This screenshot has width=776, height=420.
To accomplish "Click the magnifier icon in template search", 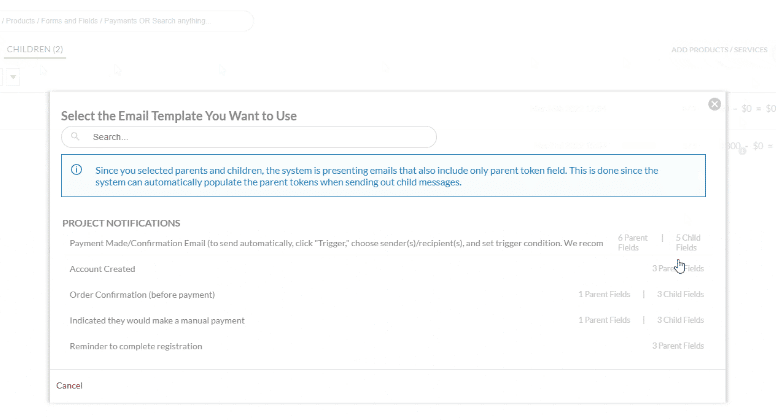I will [76, 137].
